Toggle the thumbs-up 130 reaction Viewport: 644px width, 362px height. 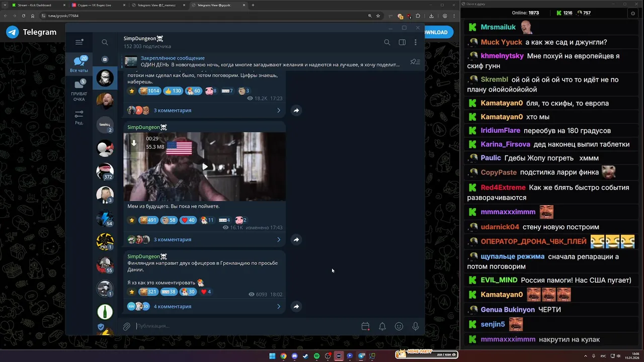(173, 91)
